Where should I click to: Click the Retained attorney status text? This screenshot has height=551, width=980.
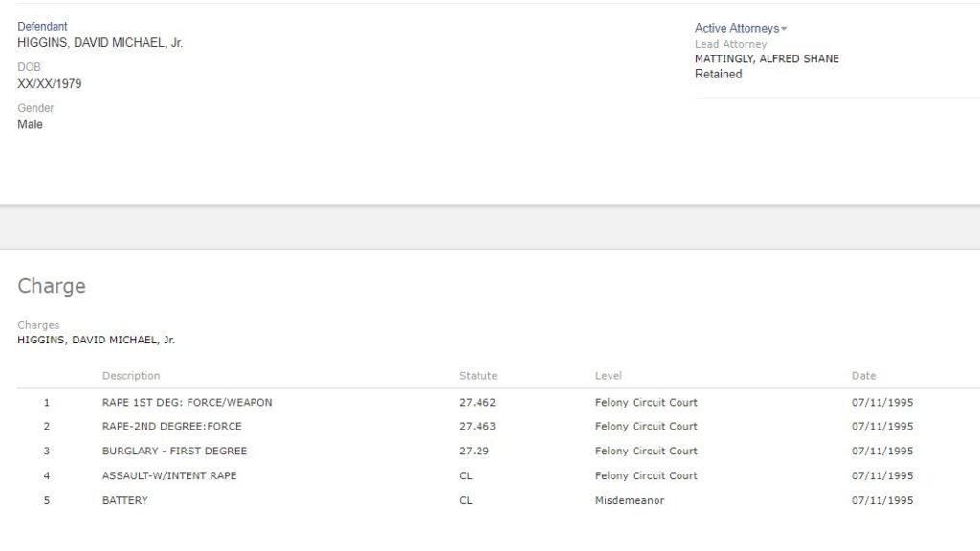coord(718,74)
